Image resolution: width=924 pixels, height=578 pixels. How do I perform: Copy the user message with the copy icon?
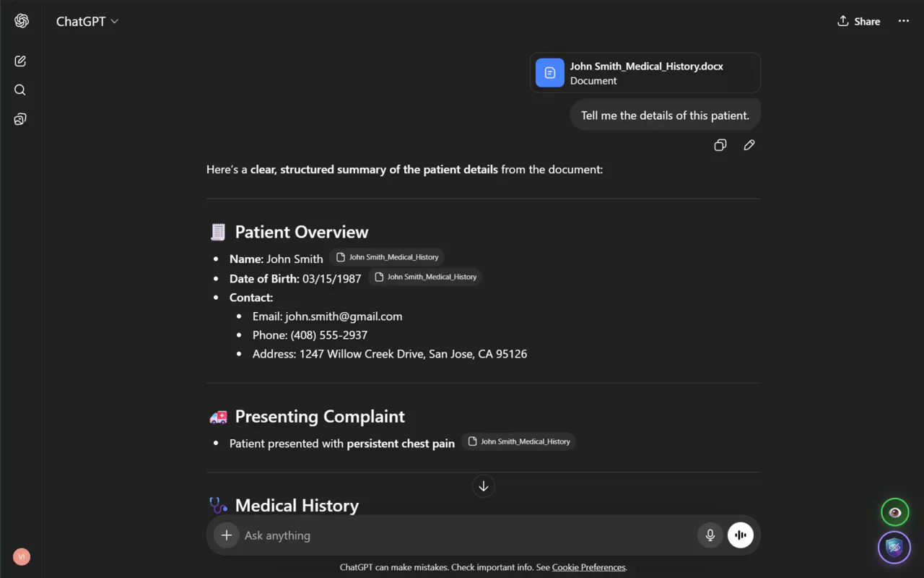(x=720, y=145)
